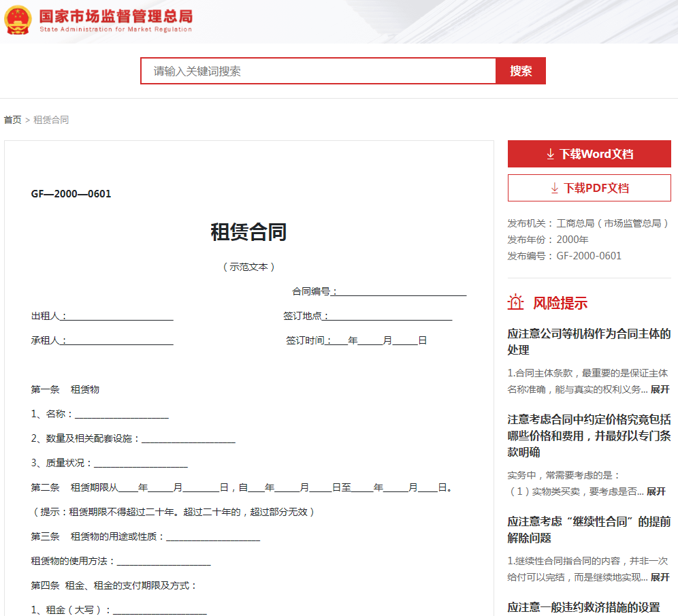Click the 合同编号 blank line in the contract
678x616 pixels.
point(402,292)
